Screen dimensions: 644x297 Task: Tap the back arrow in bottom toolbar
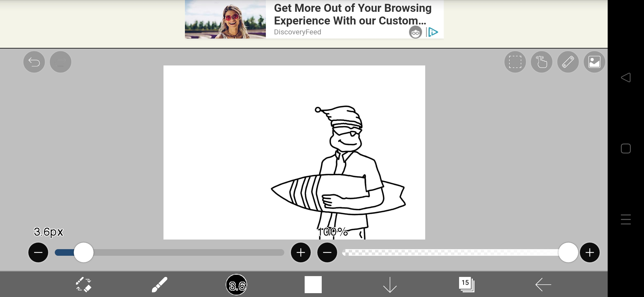pyautogui.click(x=543, y=285)
